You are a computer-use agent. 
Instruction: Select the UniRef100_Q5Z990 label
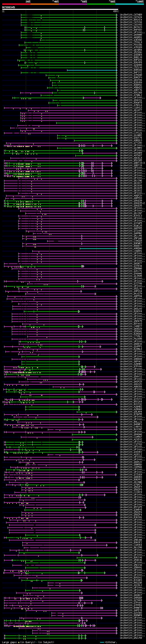[x=131, y=53]
